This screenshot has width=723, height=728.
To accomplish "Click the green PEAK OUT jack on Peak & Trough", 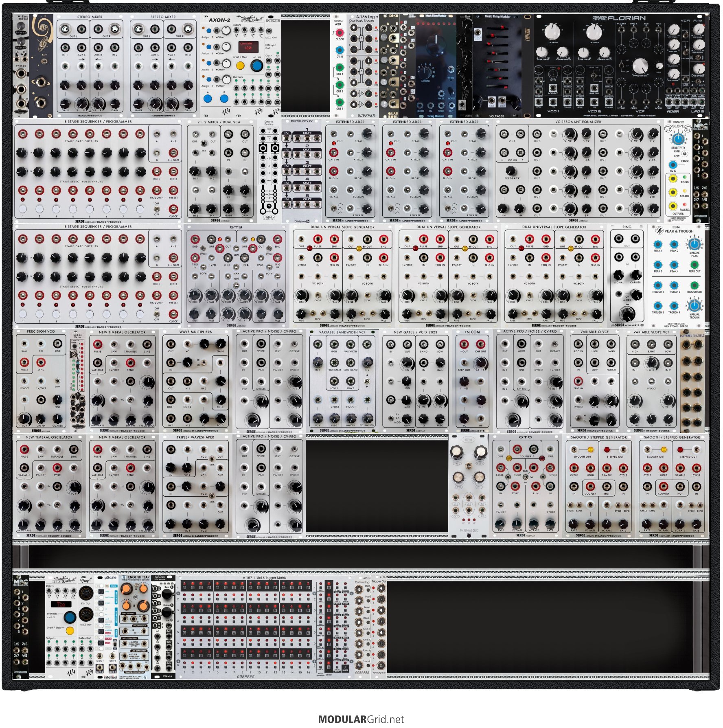I will [x=694, y=265].
